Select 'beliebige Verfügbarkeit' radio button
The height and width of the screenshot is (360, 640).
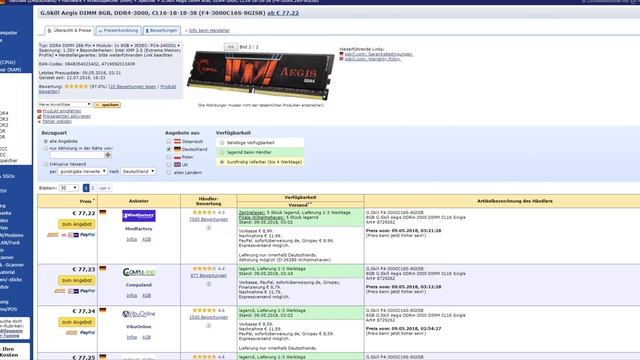(x=222, y=143)
